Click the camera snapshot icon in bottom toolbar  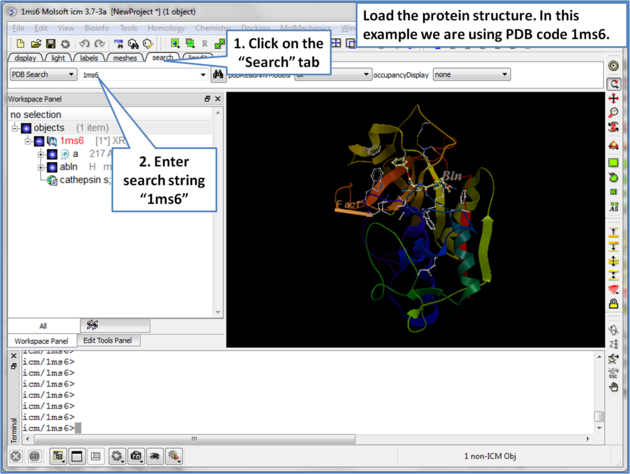click(136, 456)
